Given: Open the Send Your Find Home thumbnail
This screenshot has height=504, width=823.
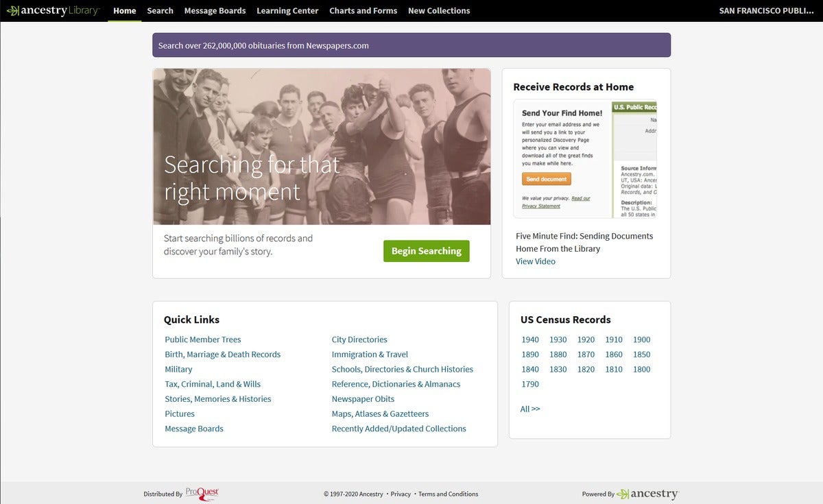Looking at the screenshot, I should point(585,159).
